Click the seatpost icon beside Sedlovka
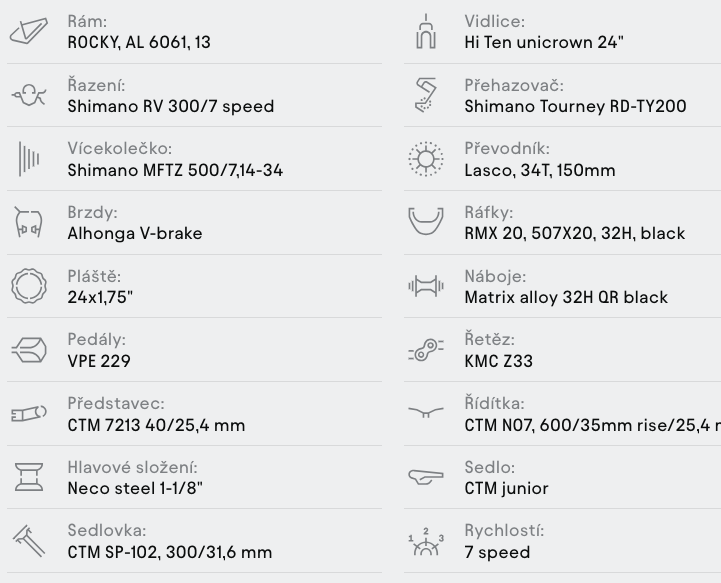The width and height of the screenshot is (721, 583). [x=29, y=541]
